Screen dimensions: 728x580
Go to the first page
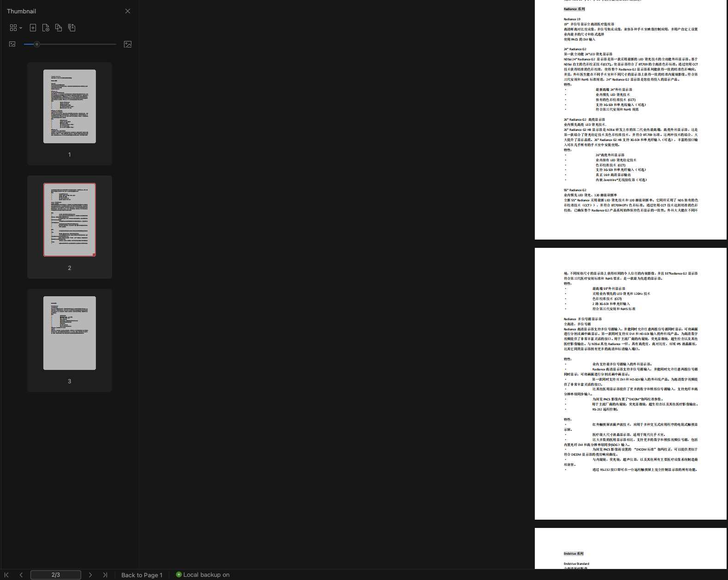6,574
